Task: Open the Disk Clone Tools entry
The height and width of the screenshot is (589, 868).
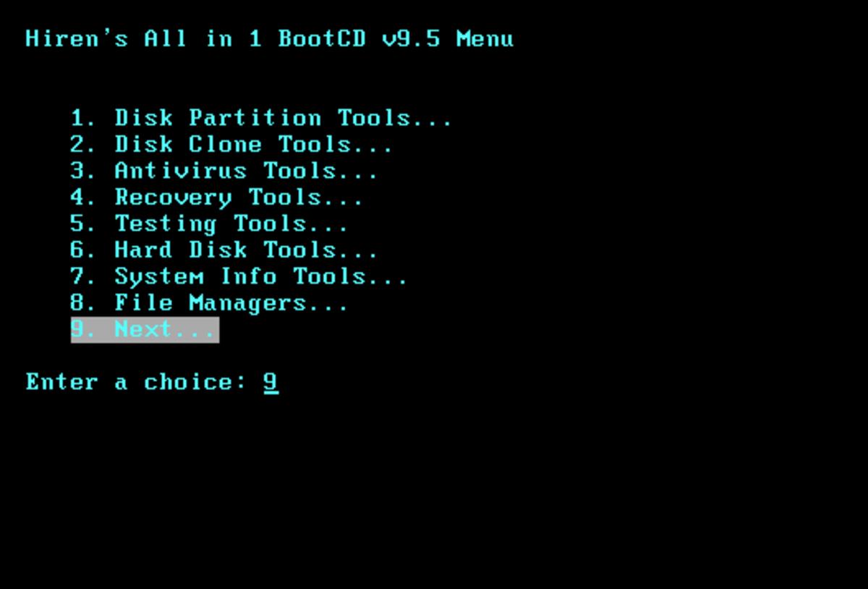Action: 231,144
